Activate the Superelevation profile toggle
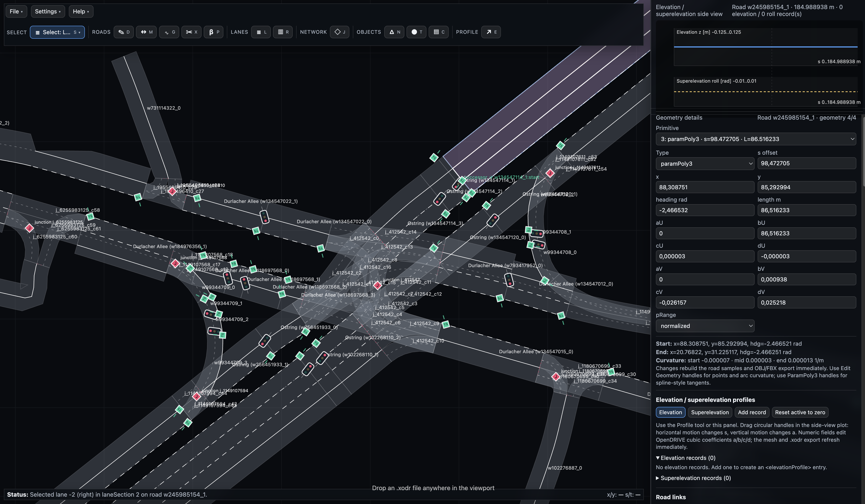Screen dimensions: 865x504 pos(710,412)
